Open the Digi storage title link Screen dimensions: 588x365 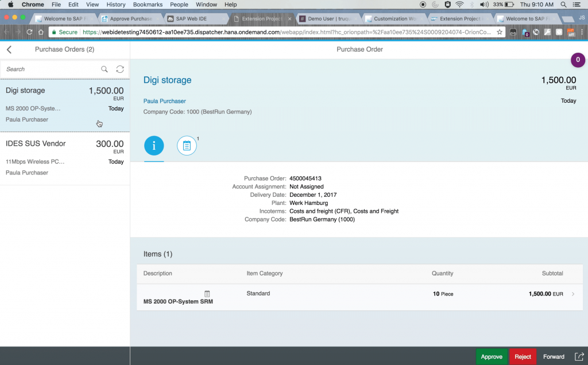point(167,80)
